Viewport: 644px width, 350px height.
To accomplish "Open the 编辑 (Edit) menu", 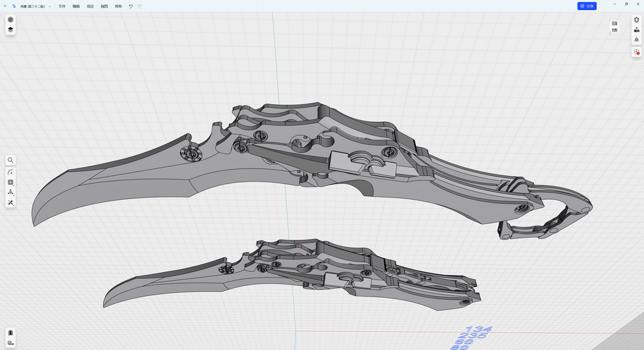I will 76,6.
